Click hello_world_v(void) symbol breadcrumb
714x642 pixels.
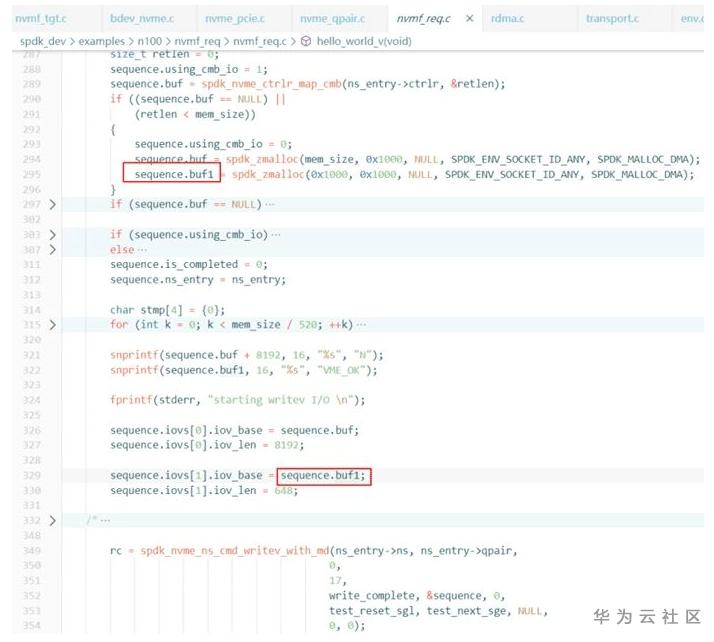coord(364,41)
